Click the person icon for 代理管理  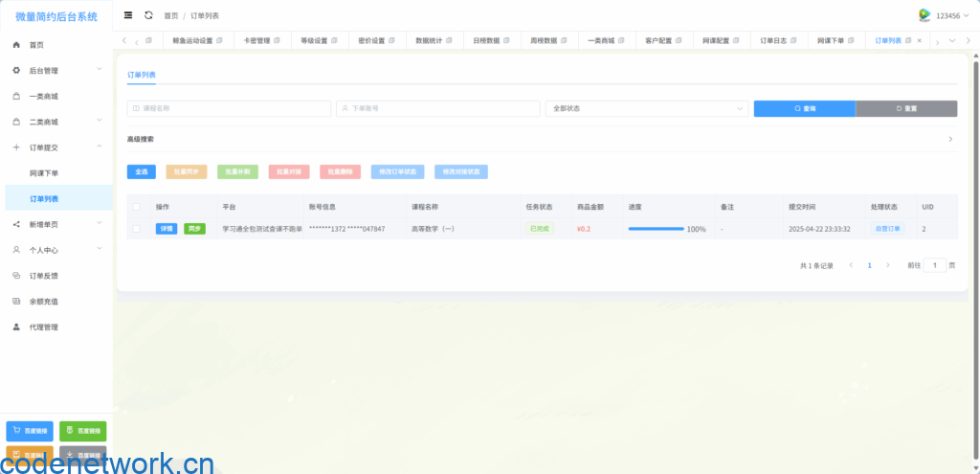coord(16,327)
